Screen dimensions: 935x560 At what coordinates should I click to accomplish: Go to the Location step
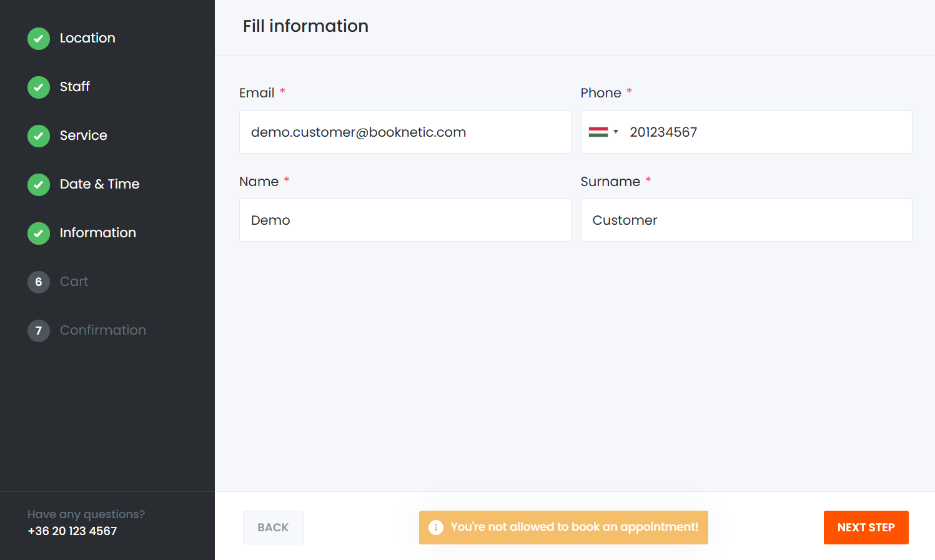tap(87, 38)
